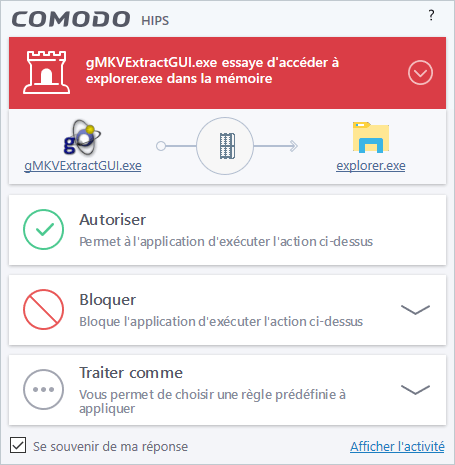Image resolution: width=455 pixels, height=465 pixels.
Task: Open the explorer.exe link
Action: tap(371, 166)
